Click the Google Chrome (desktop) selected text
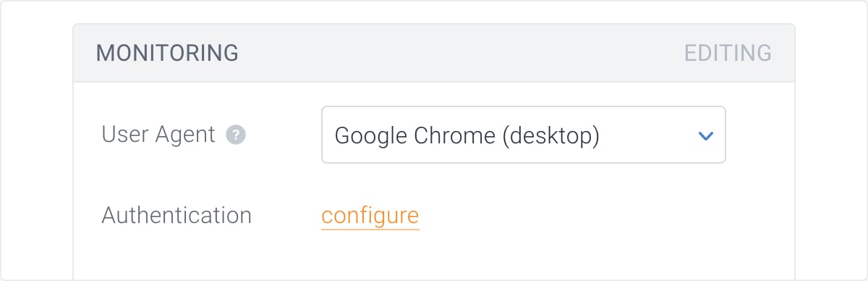This screenshot has height=281, width=868. click(x=467, y=135)
